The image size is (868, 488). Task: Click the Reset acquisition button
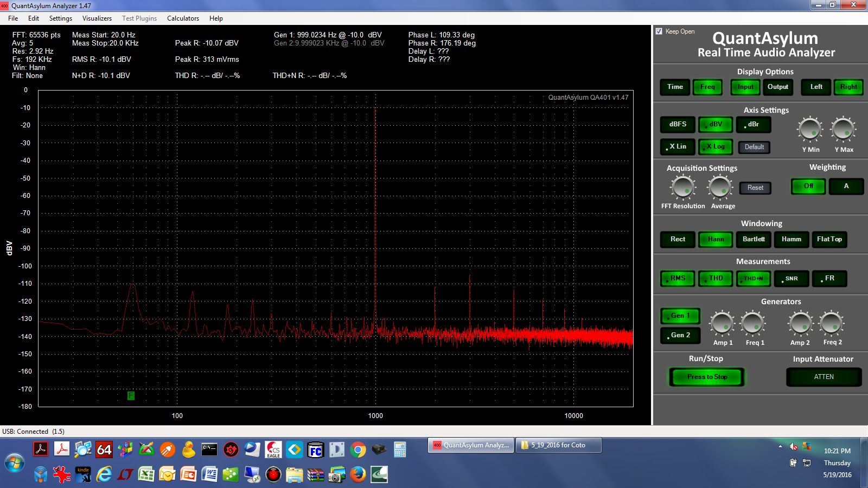coord(755,188)
